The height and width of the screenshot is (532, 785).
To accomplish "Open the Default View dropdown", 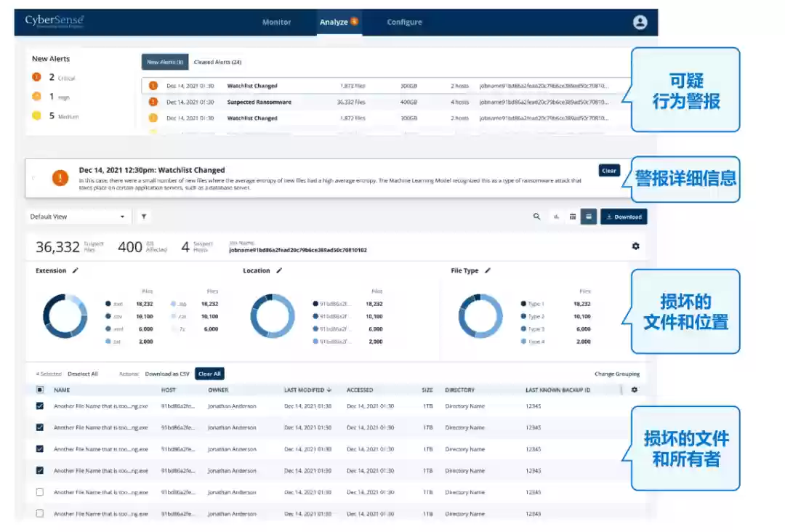I will tap(78, 217).
